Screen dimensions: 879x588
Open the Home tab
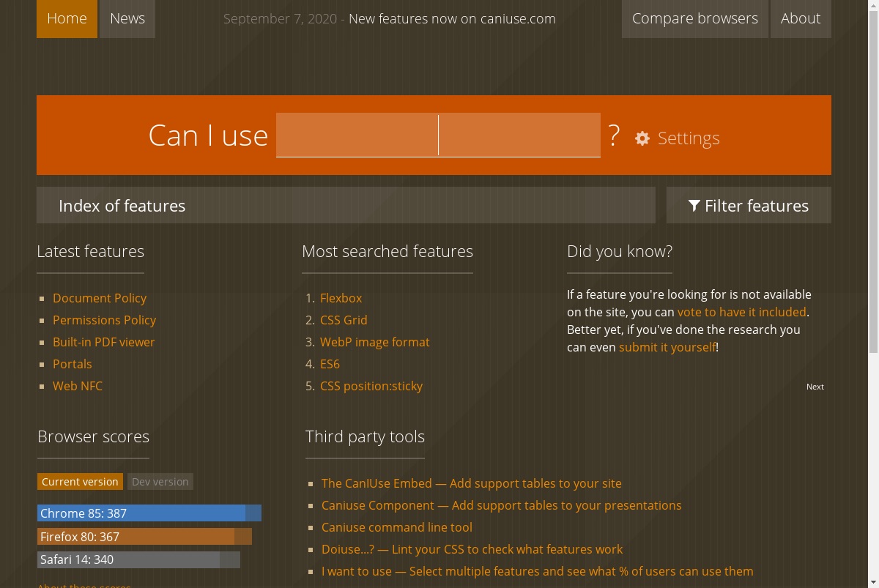67,19
